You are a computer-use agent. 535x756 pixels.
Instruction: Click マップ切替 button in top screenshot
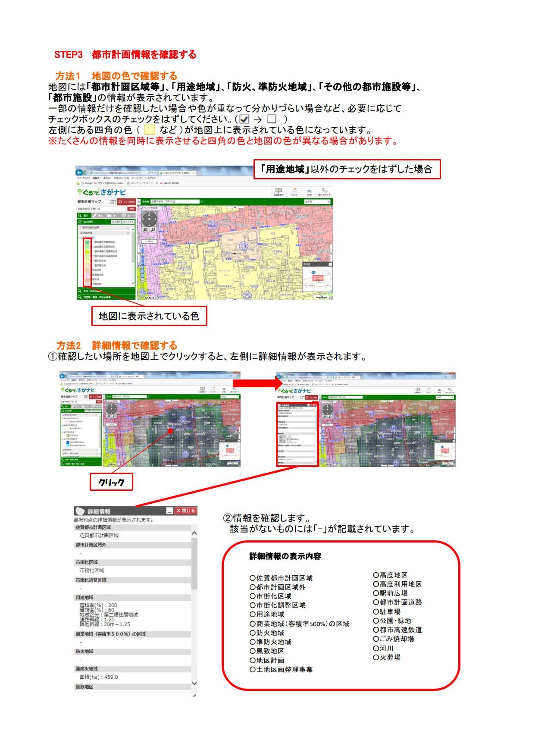[x=127, y=202]
